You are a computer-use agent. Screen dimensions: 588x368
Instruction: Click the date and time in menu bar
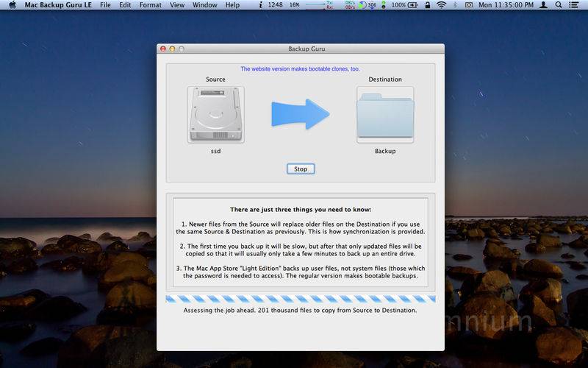[506, 5]
